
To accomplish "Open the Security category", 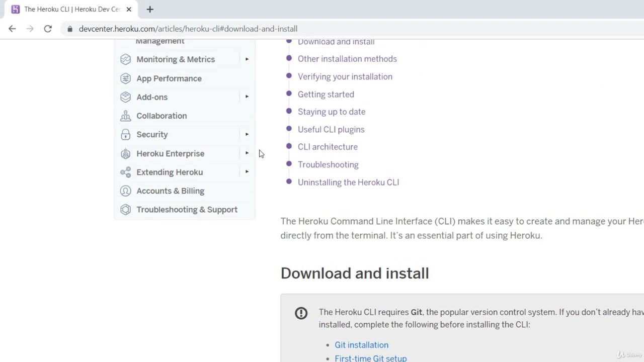I will (152, 134).
